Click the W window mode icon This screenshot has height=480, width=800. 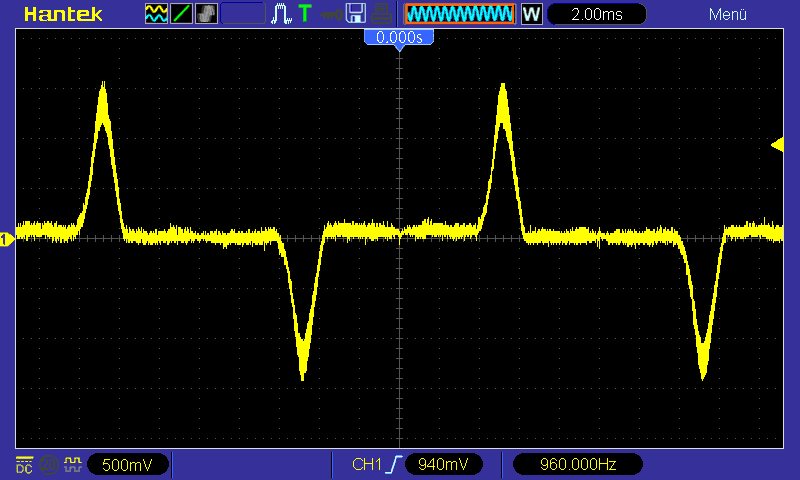531,14
